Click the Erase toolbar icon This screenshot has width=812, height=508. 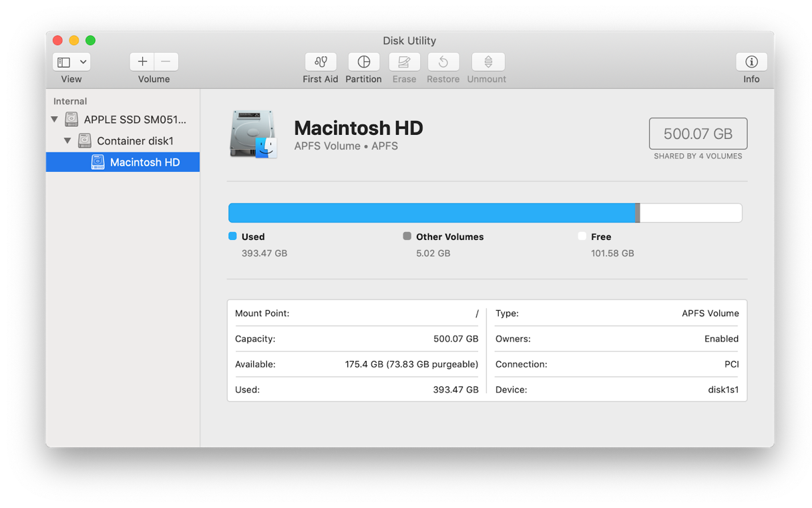[x=404, y=61]
